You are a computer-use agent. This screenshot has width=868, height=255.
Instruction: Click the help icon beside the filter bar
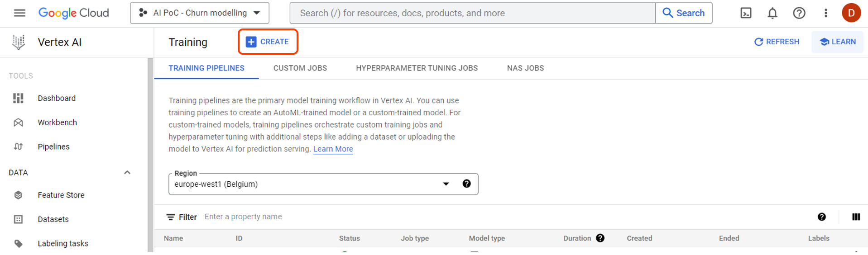(822, 217)
